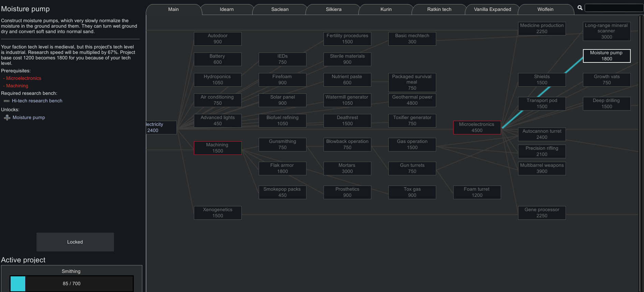
Task: Open the Wolfein tab
Action: 545,10
